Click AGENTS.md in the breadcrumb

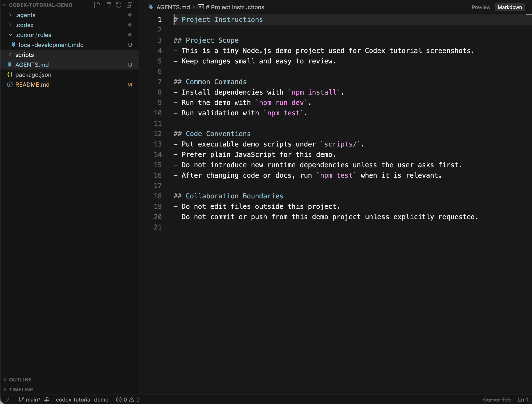(x=173, y=7)
